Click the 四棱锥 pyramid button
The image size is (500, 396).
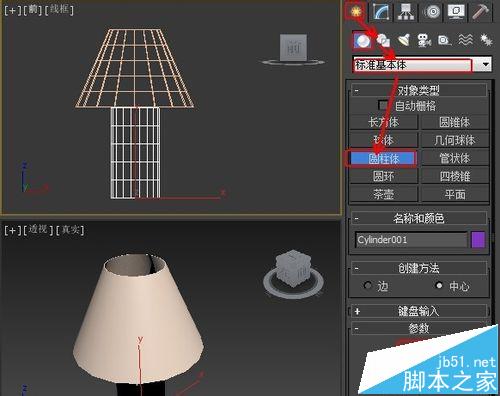pos(455,176)
